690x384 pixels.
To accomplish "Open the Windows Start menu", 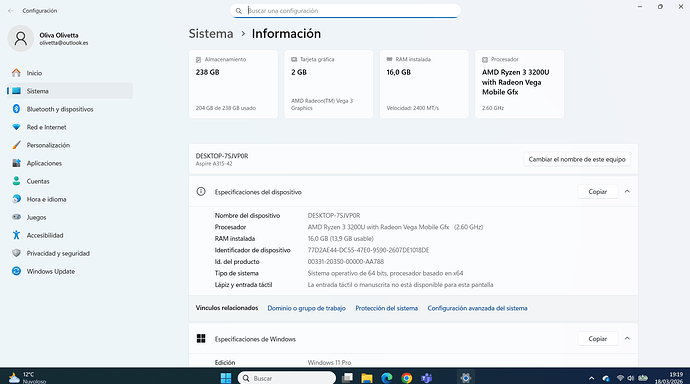I will click(x=226, y=378).
